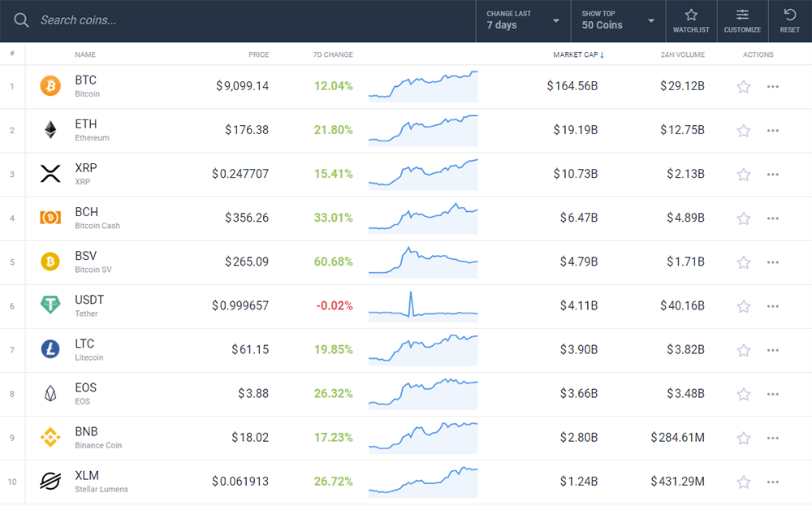
Task: Sort by the Market Cap column header
Action: pos(578,54)
